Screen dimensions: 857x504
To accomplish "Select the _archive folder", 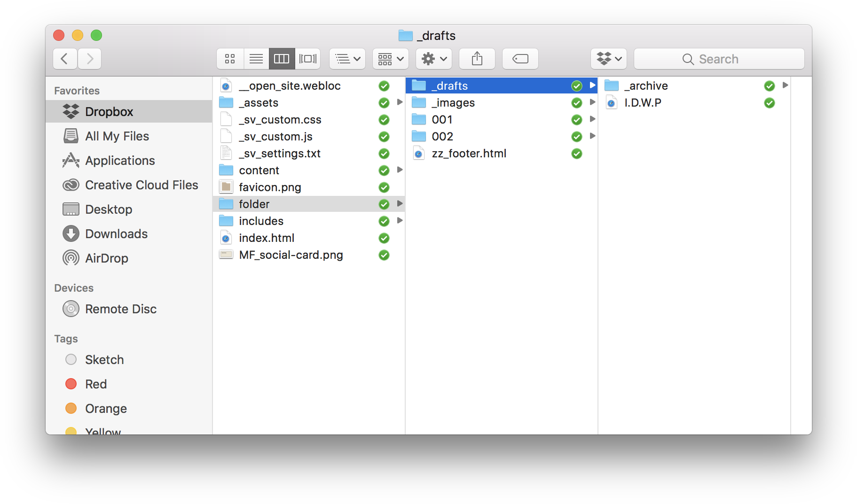I will click(694, 86).
